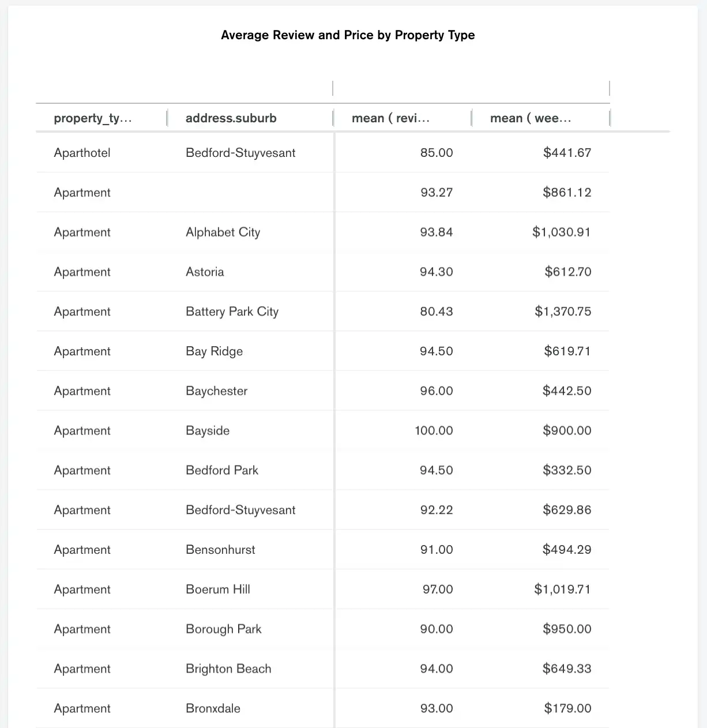Select the Aparthotel property type cell
Image resolution: width=707 pixels, height=728 pixels.
click(82, 153)
